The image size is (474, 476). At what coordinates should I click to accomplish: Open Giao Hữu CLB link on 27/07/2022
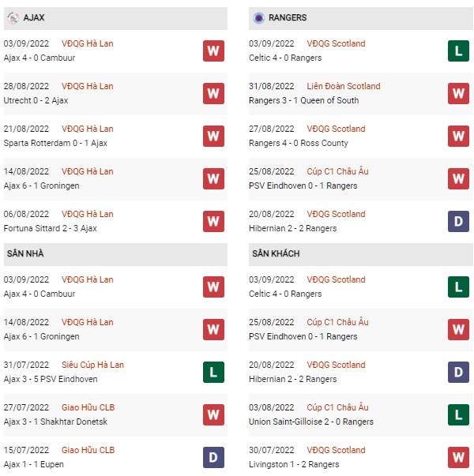(88, 407)
